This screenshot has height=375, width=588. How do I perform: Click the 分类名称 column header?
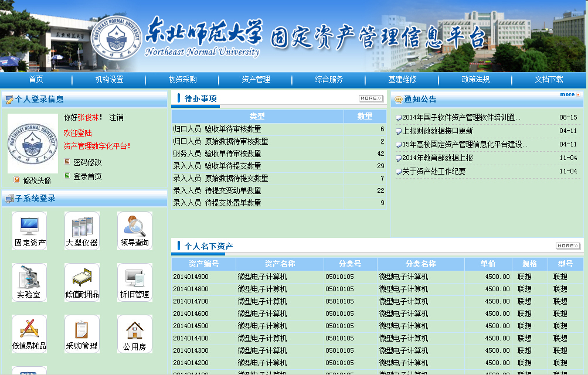pyautogui.click(x=421, y=264)
